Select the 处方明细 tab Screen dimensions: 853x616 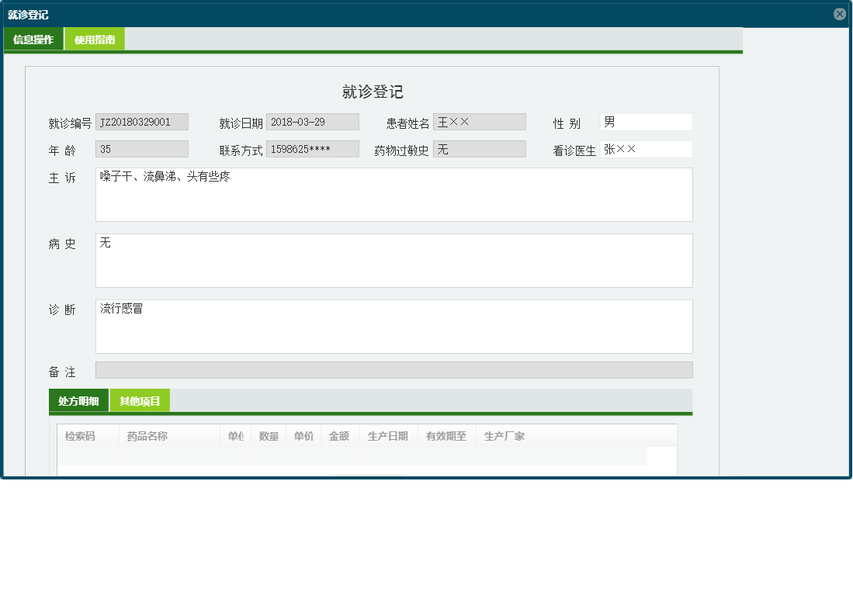pyautogui.click(x=79, y=400)
